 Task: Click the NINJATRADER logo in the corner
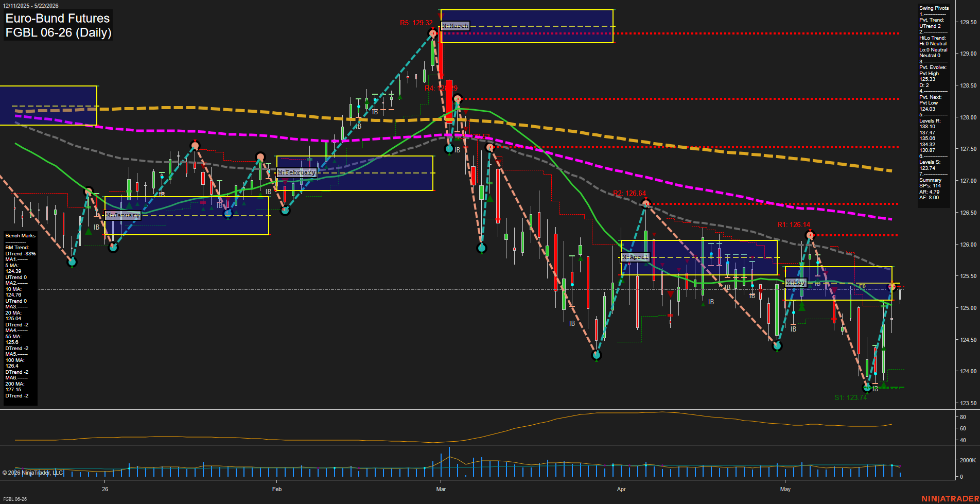click(x=950, y=499)
